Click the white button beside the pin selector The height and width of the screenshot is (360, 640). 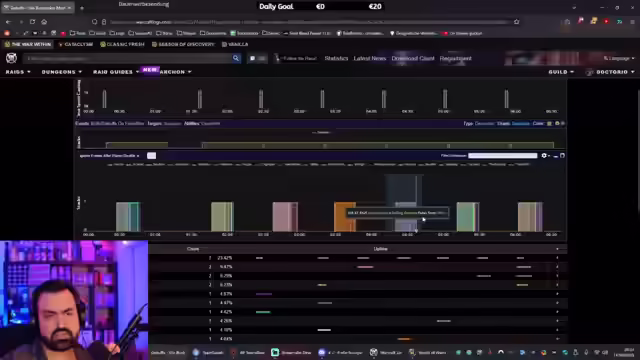click(151, 156)
